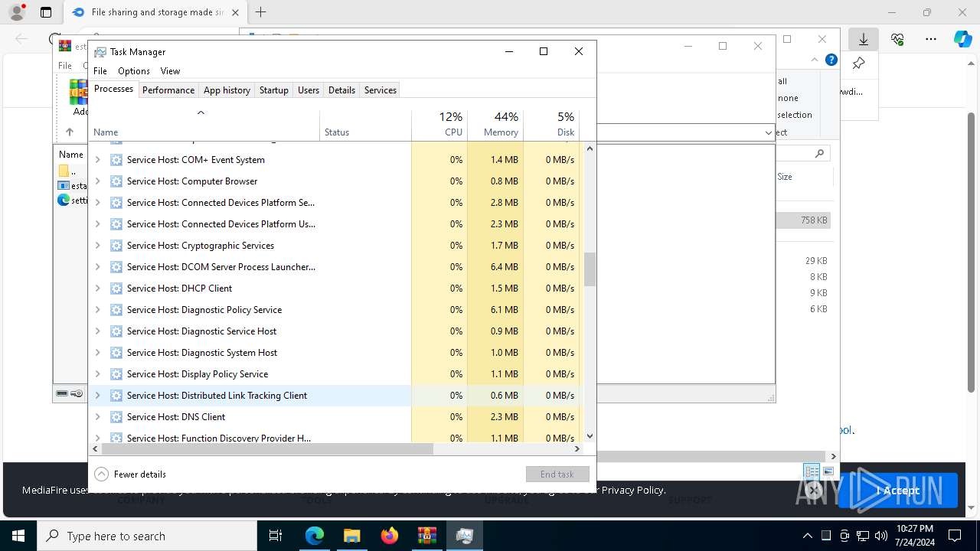This screenshot has height=551, width=980.
Task: Open the Options menu in Task Manager
Action: pos(134,70)
